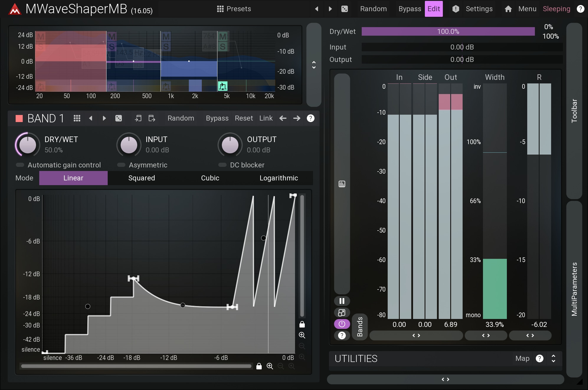Toggle Band 1 Bypass
This screenshot has height=390, width=588.
click(217, 118)
